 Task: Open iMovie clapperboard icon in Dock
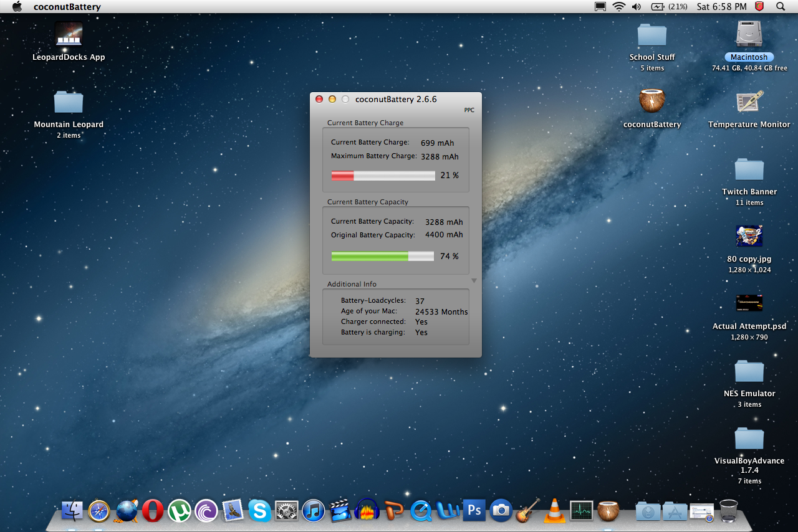[340, 510]
